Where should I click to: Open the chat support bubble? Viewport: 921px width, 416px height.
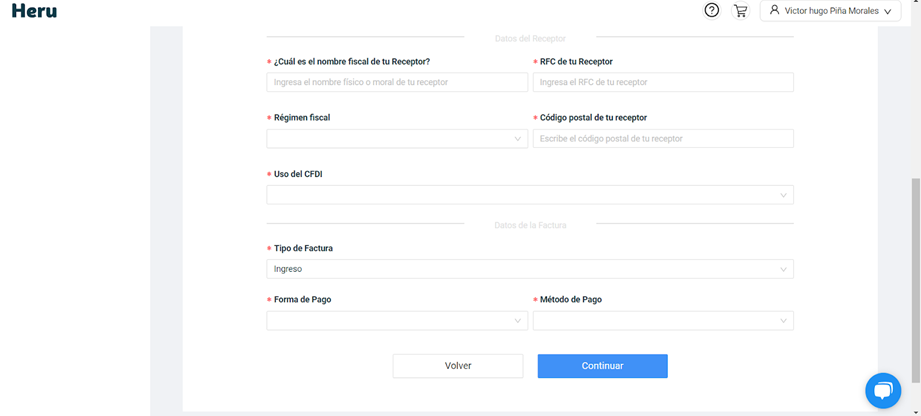883,391
